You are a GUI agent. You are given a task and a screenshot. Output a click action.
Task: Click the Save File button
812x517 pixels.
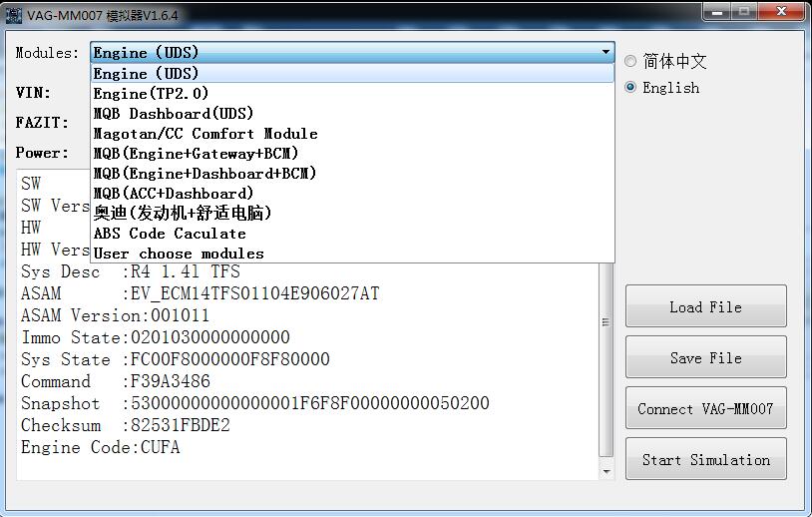click(706, 357)
